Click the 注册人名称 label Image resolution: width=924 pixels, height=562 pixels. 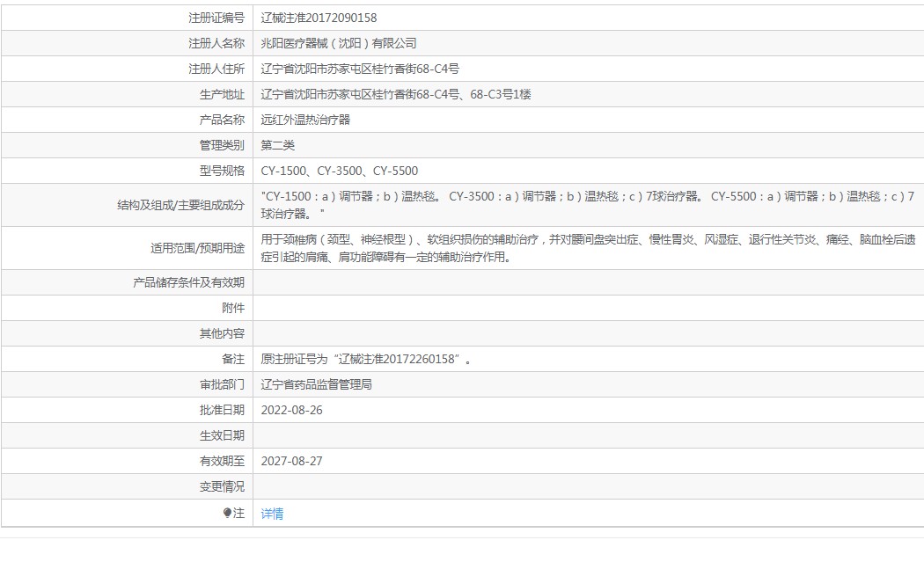[x=216, y=44]
